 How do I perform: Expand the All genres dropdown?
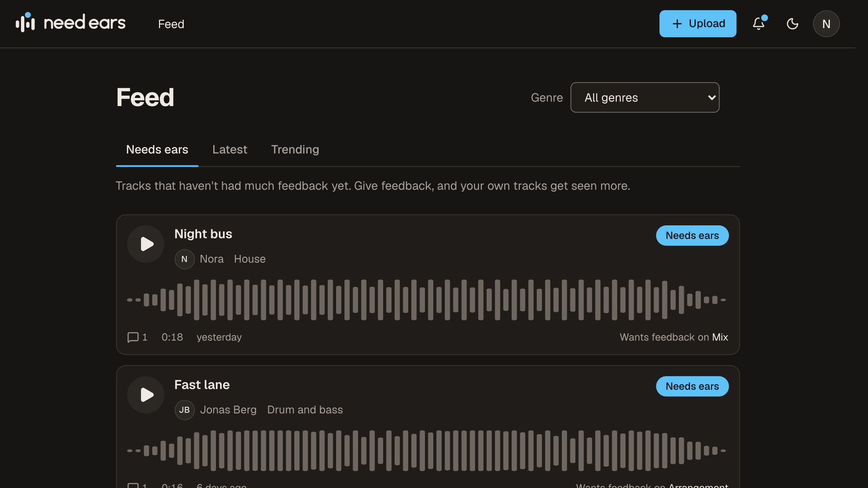[645, 98]
